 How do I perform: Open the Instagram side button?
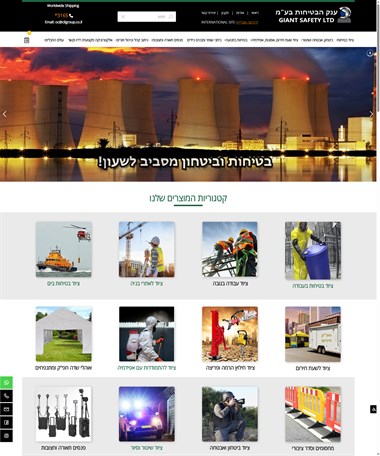(6, 436)
